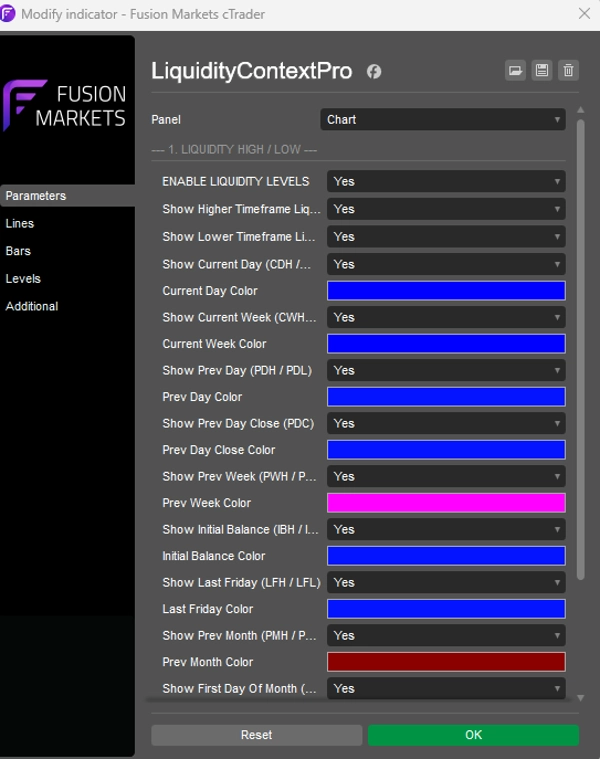
Task: Open the Facebook icon next to LiquidityContextPro
Action: pyautogui.click(x=374, y=72)
